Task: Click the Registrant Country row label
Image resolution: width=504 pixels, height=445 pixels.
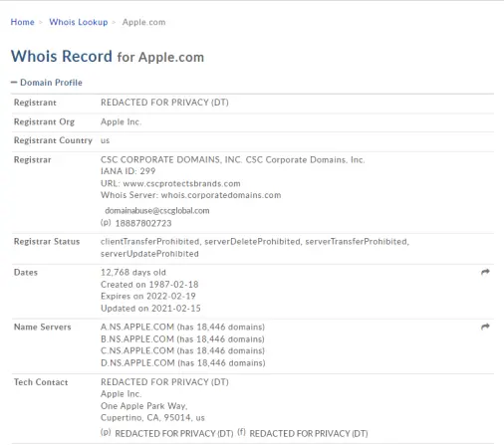Action: point(53,140)
